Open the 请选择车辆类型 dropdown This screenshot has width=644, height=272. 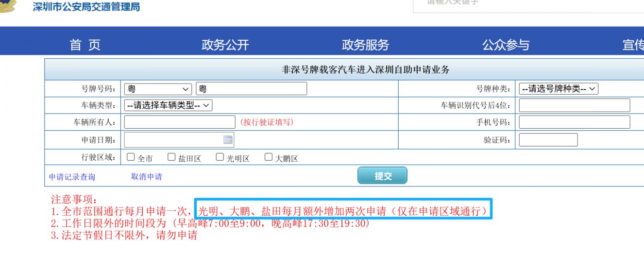pyautogui.click(x=168, y=105)
